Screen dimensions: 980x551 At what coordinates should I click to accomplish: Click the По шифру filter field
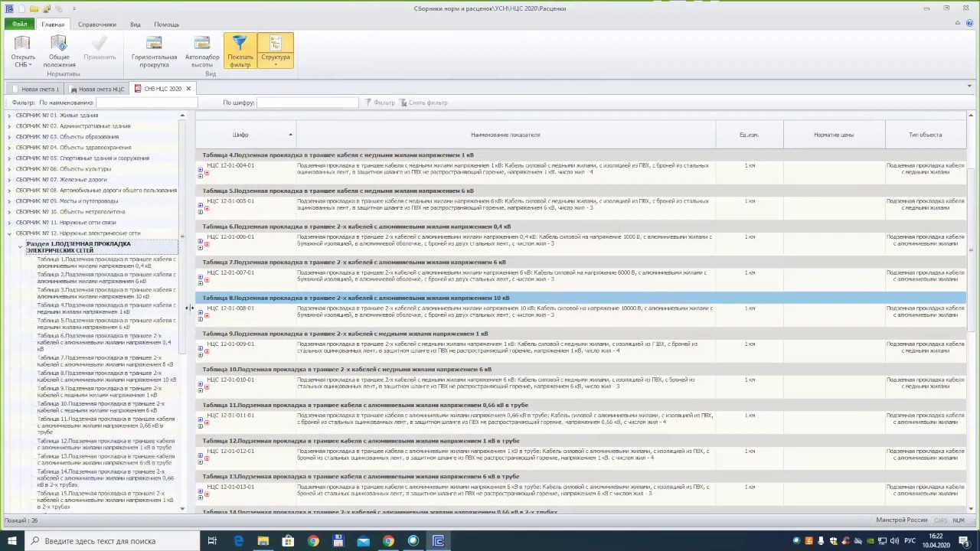coord(307,103)
